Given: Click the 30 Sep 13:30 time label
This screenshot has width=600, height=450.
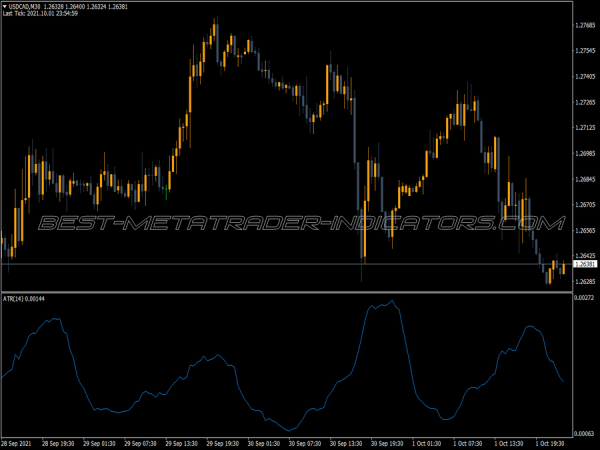Looking at the screenshot, I should (x=346, y=444).
